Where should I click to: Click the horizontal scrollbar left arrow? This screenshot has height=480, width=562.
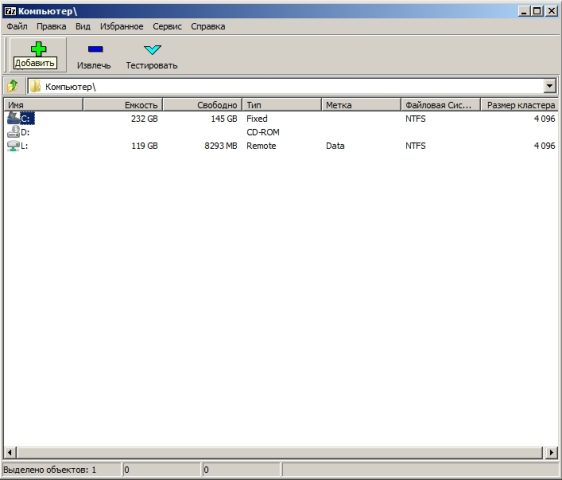tap(10, 452)
